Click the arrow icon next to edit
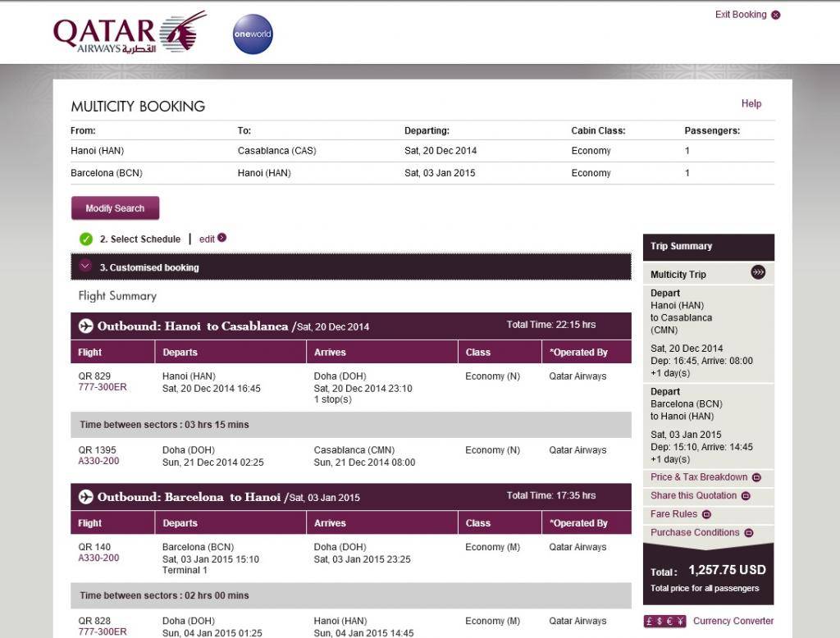840x638 pixels. [x=221, y=237]
